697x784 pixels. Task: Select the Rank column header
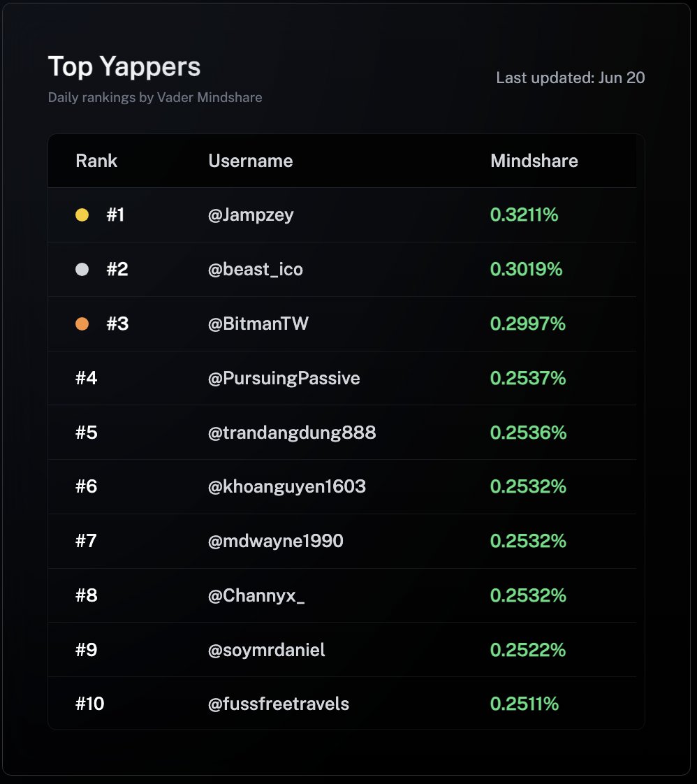click(x=96, y=161)
